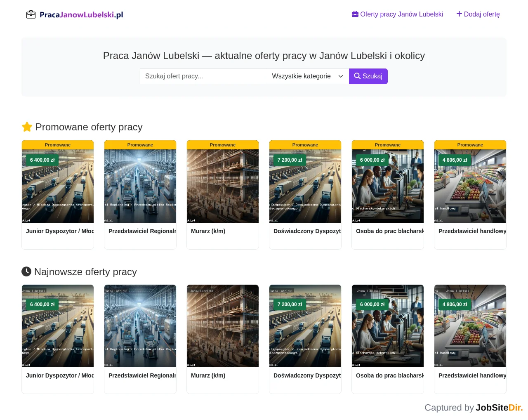Image resolution: width=528 pixels, height=420 pixels.
Task: Open the PracaJanowLubelski.pl home link
Action: tap(75, 15)
